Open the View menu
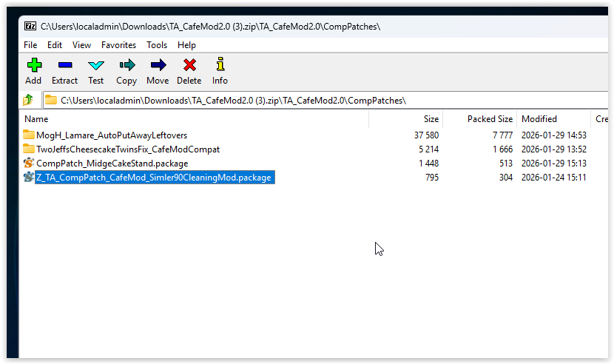The width and height of the screenshot is (614, 364). click(x=81, y=45)
